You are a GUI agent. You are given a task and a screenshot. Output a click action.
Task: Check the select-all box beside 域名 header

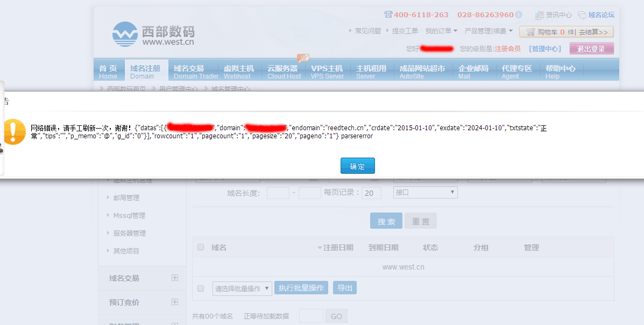(201, 248)
